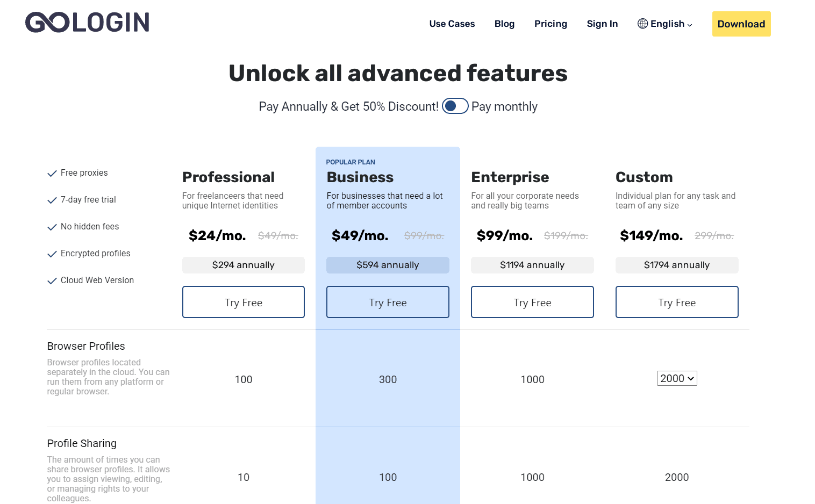Screen dimensions: 815x504
Task: Click the GoLogin logo
Action: point(87,23)
